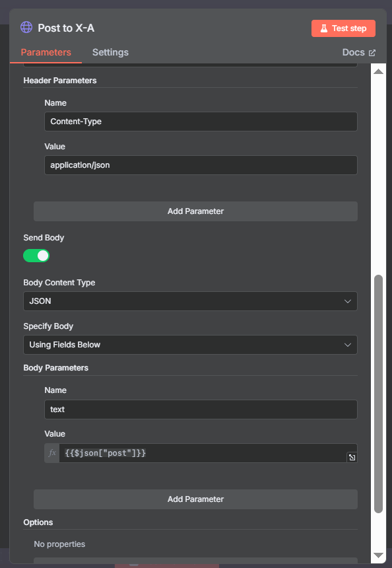Run the Test step button

coord(343,28)
